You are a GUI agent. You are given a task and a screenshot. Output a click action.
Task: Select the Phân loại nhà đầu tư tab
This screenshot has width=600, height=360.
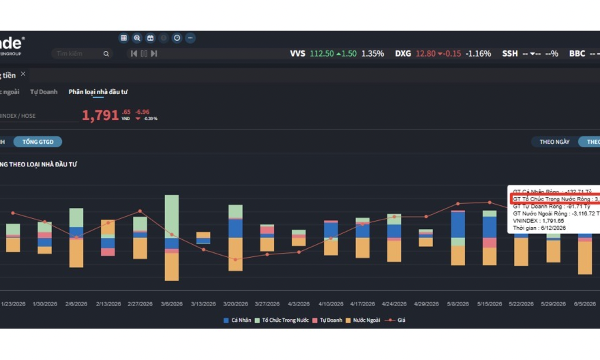click(x=98, y=92)
